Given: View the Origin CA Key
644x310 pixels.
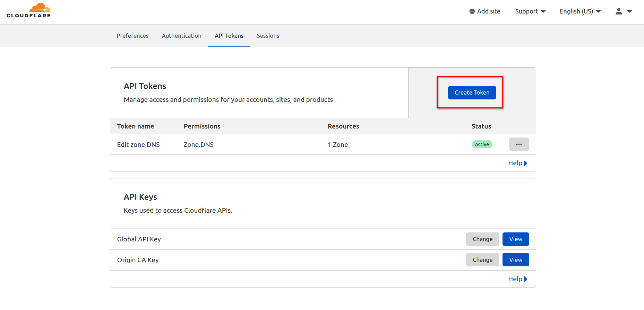Looking at the screenshot, I should click(x=515, y=260).
